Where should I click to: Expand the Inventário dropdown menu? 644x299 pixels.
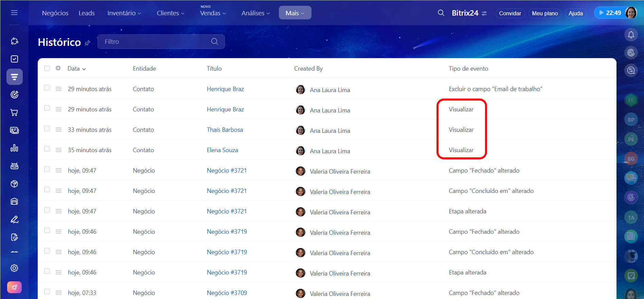[x=124, y=13]
